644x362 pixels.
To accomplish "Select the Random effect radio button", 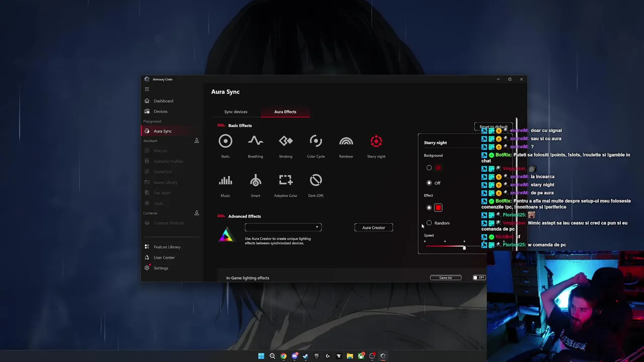I will pos(429,223).
